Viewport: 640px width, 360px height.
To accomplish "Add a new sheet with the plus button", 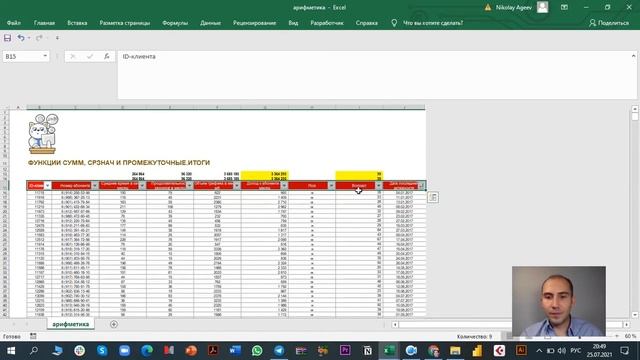I will coord(114,324).
